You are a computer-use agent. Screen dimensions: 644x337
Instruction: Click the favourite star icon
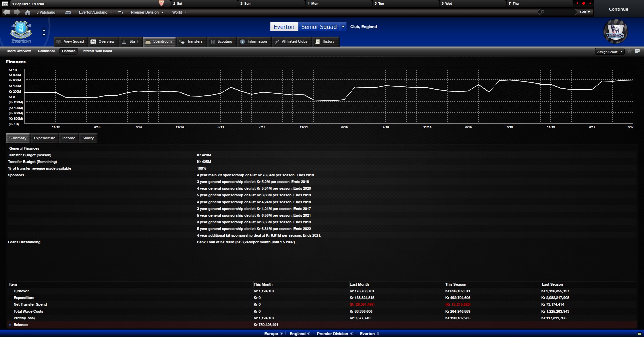pos(629,51)
